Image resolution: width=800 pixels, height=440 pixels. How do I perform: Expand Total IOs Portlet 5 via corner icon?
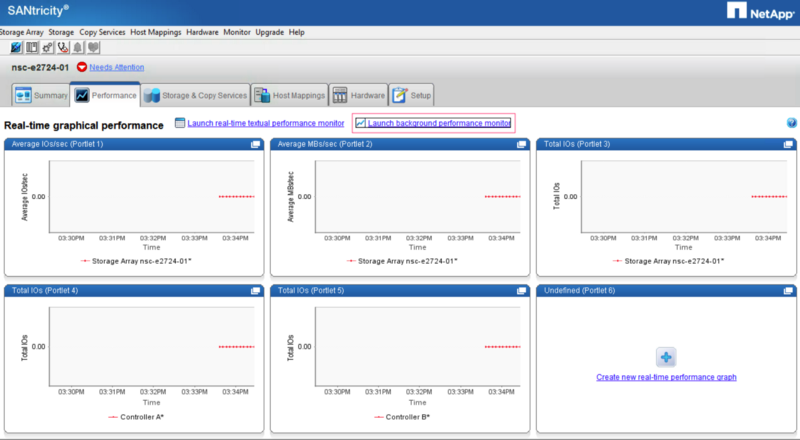click(x=521, y=291)
